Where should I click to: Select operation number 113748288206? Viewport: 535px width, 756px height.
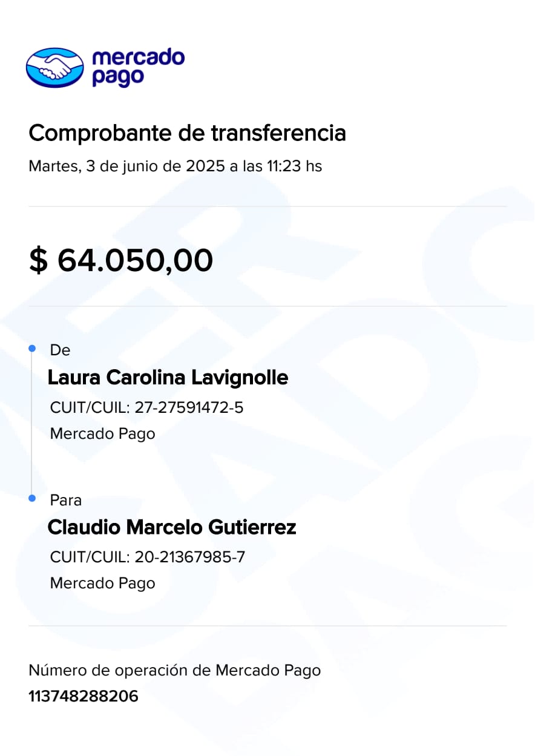click(x=84, y=696)
